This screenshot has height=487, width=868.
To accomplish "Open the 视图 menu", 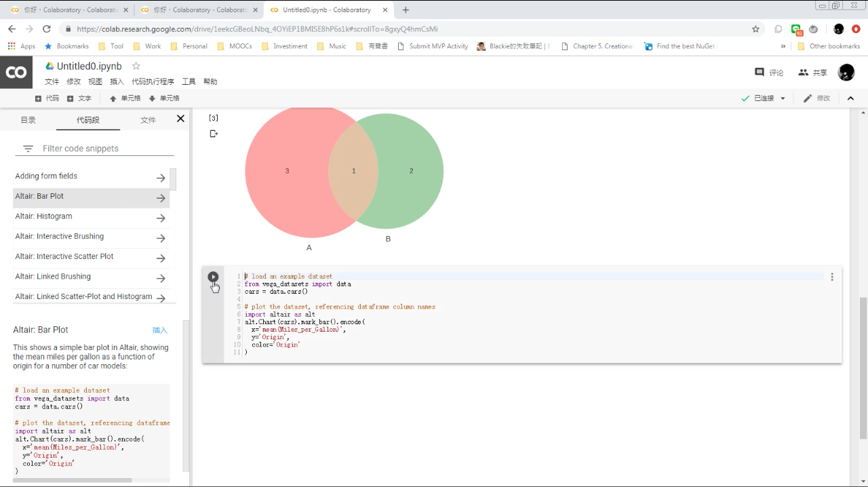I will [95, 81].
